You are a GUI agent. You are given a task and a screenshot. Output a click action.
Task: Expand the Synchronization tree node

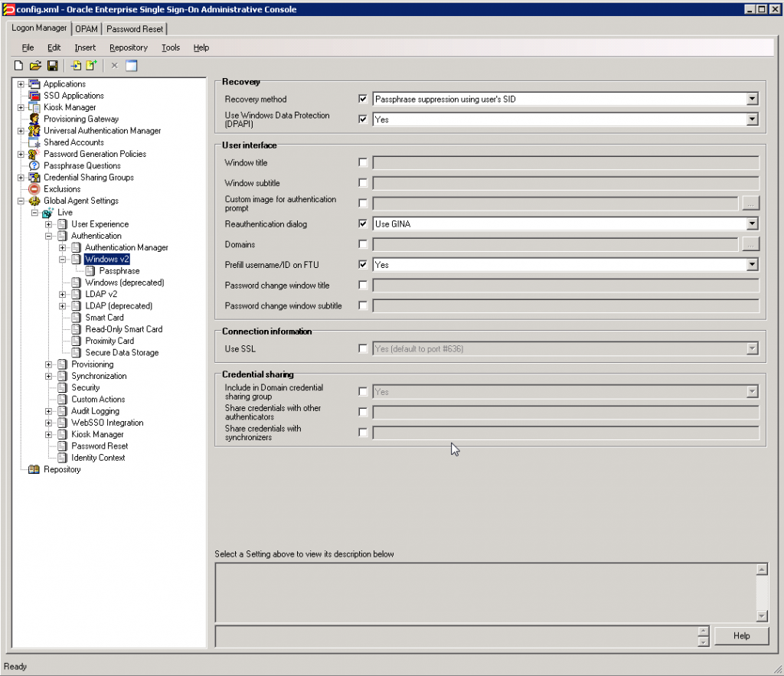point(49,376)
